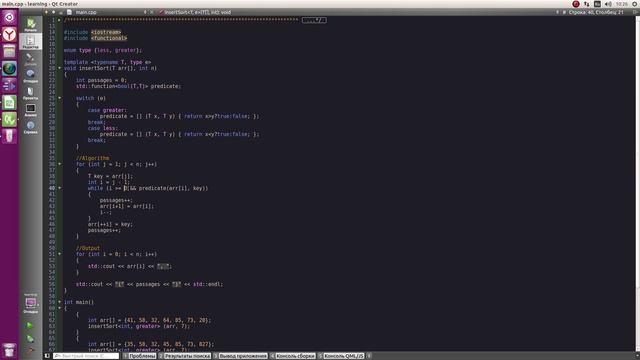Open the Files manager from the dock
The image size is (640, 360).
pos(9,51)
